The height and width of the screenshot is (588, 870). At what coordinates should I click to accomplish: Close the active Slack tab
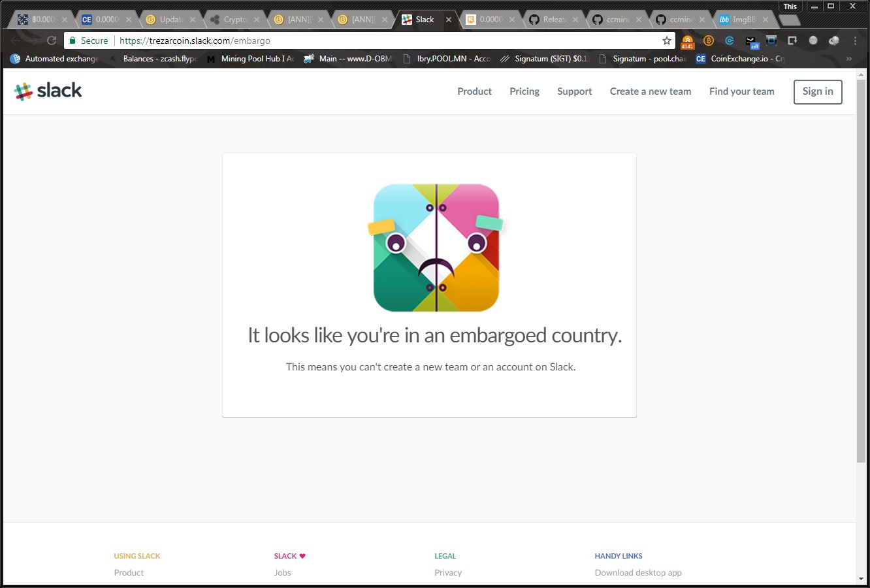click(x=449, y=20)
